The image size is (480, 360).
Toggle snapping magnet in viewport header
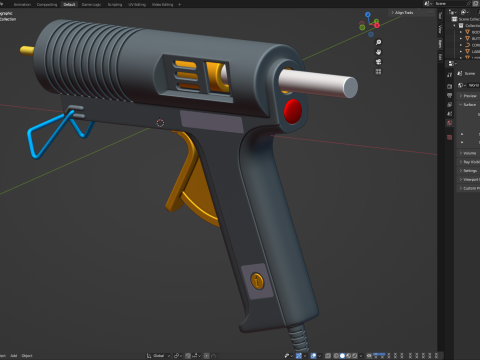point(188,356)
